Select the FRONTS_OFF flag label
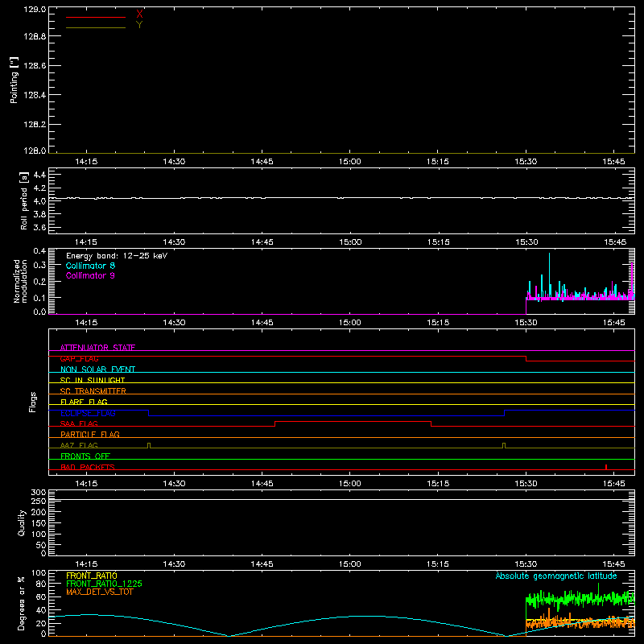 click(x=85, y=456)
